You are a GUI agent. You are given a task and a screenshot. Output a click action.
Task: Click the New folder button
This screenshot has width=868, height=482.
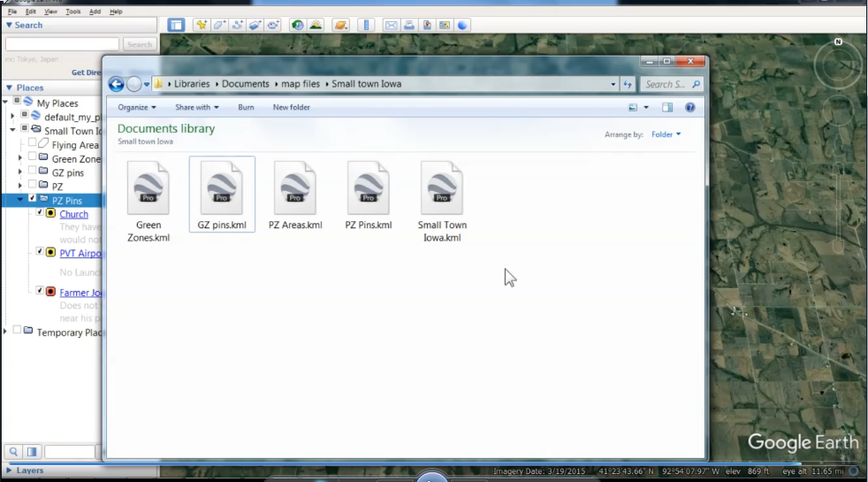(x=291, y=108)
